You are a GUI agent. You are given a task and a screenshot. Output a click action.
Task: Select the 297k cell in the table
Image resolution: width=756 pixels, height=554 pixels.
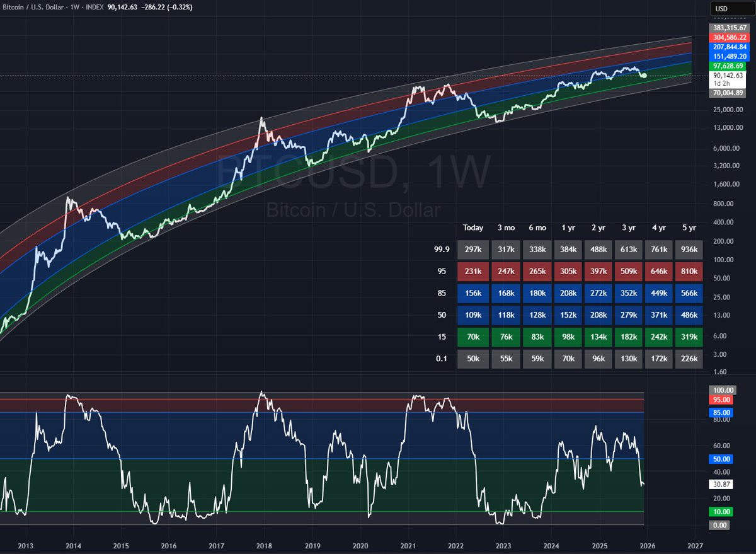coord(472,250)
